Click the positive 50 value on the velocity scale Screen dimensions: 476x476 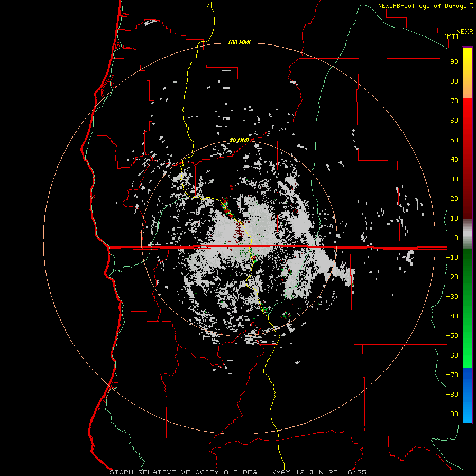(454, 140)
